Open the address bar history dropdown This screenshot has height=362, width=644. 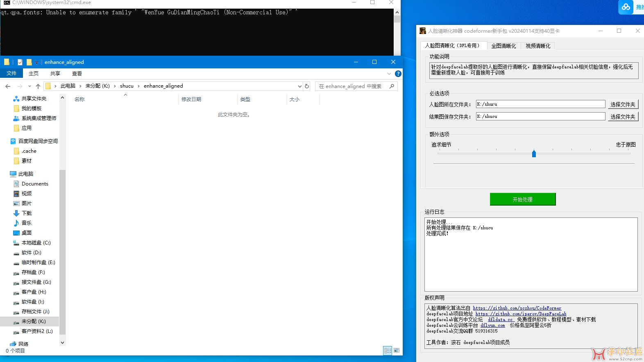pyautogui.click(x=300, y=86)
